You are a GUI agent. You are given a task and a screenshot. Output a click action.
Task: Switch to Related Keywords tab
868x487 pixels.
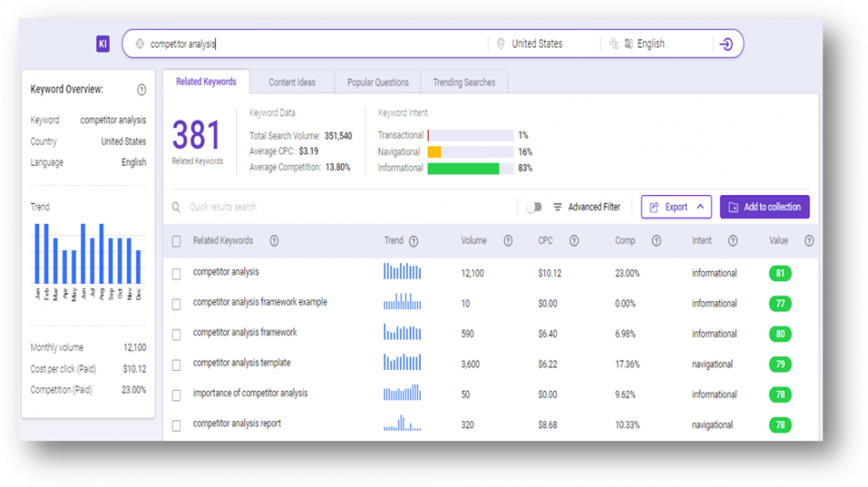[206, 82]
